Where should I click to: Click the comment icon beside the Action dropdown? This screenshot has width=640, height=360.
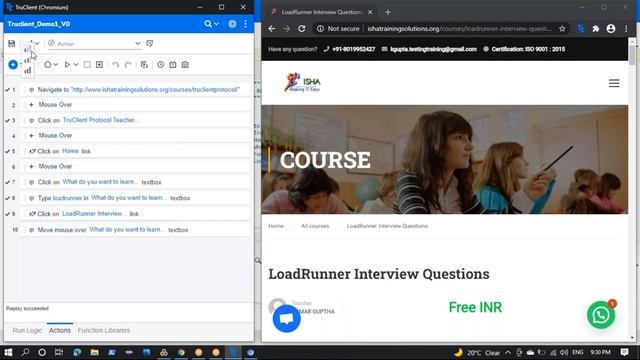pos(149,43)
